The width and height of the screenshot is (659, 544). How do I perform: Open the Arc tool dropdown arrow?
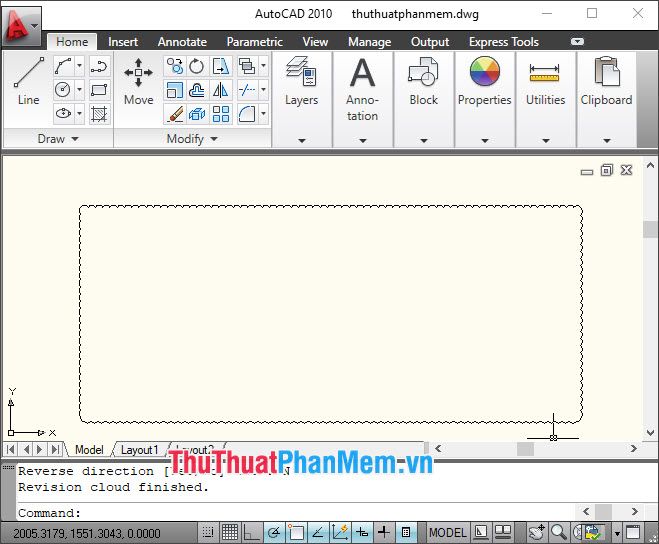(79, 66)
